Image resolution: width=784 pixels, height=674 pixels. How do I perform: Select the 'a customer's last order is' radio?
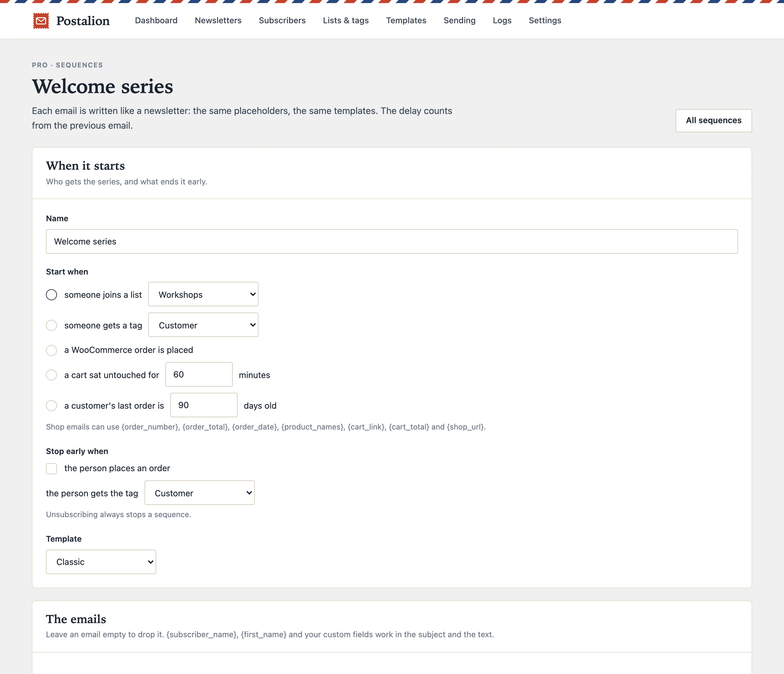51,406
